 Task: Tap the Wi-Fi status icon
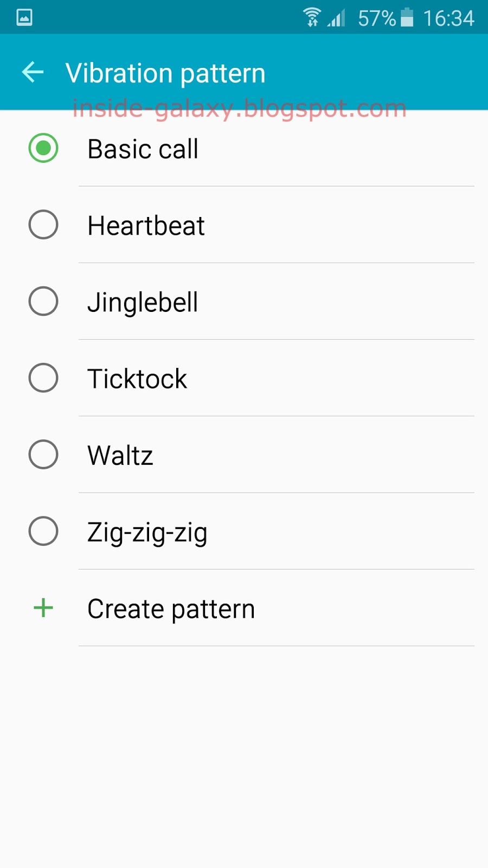(x=312, y=17)
